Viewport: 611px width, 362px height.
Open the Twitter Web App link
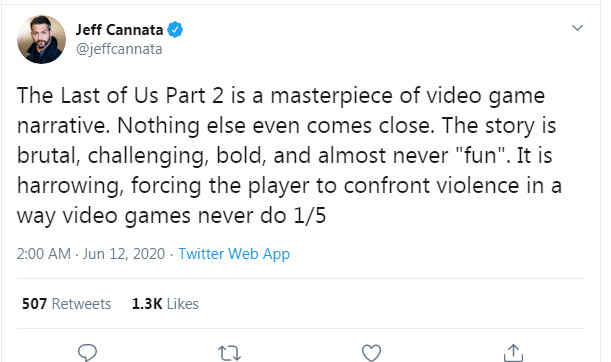tap(234, 254)
